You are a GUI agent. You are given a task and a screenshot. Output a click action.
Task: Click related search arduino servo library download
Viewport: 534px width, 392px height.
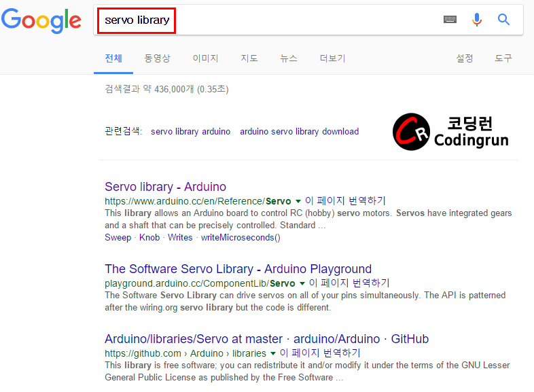click(x=300, y=132)
